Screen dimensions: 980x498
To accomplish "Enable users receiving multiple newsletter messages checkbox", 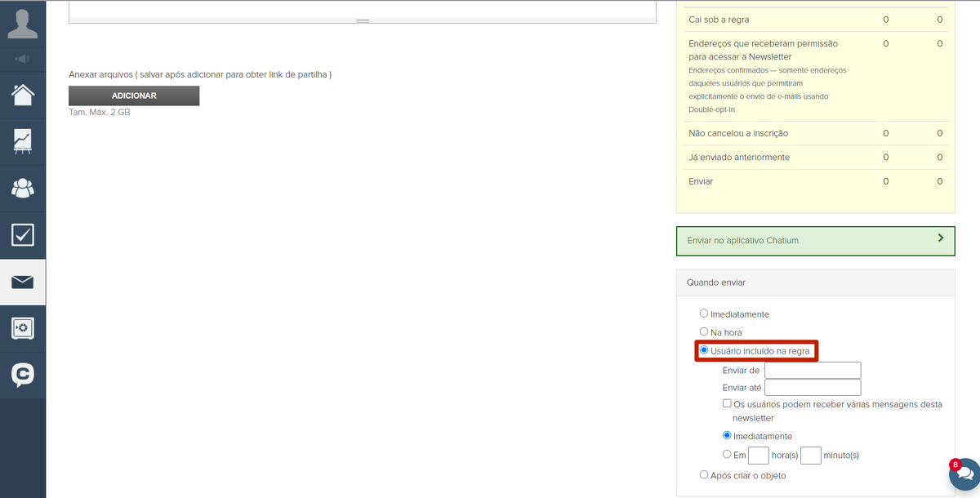I will tap(727, 404).
